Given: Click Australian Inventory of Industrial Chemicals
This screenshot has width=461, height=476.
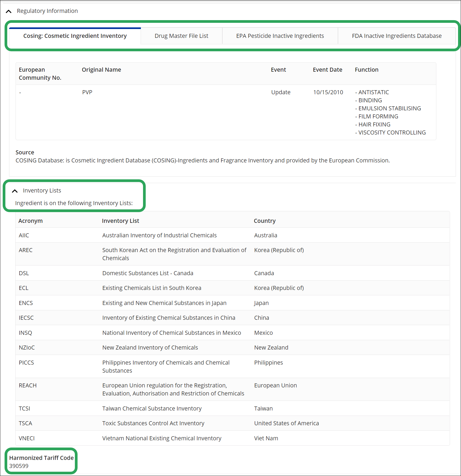Looking at the screenshot, I should tap(159, 235).
